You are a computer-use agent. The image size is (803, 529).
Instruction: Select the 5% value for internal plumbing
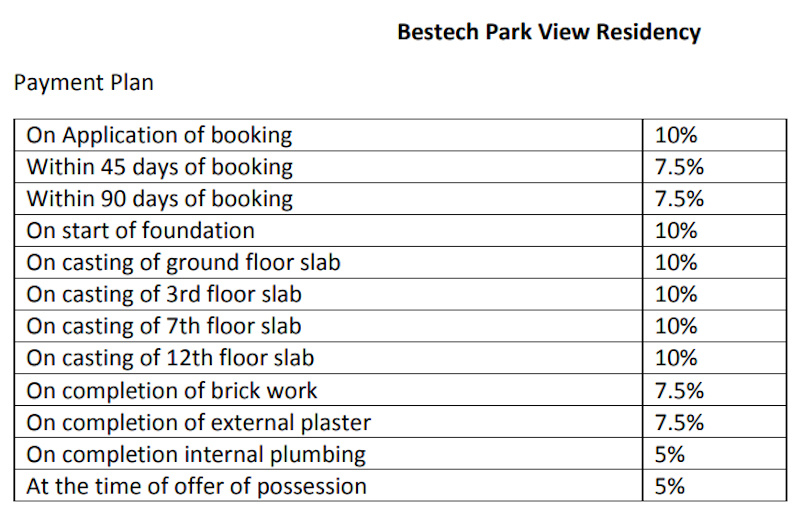[x=669, y=454]
